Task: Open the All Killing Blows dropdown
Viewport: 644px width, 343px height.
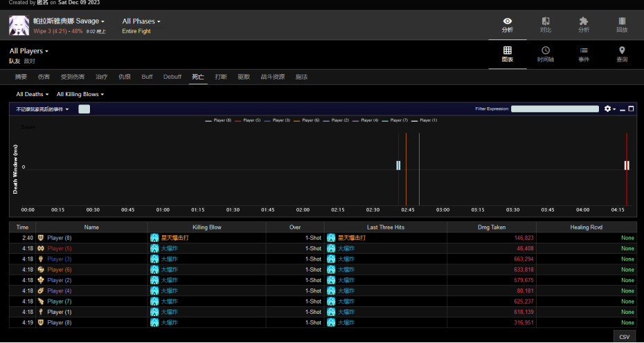Action: 80,94
